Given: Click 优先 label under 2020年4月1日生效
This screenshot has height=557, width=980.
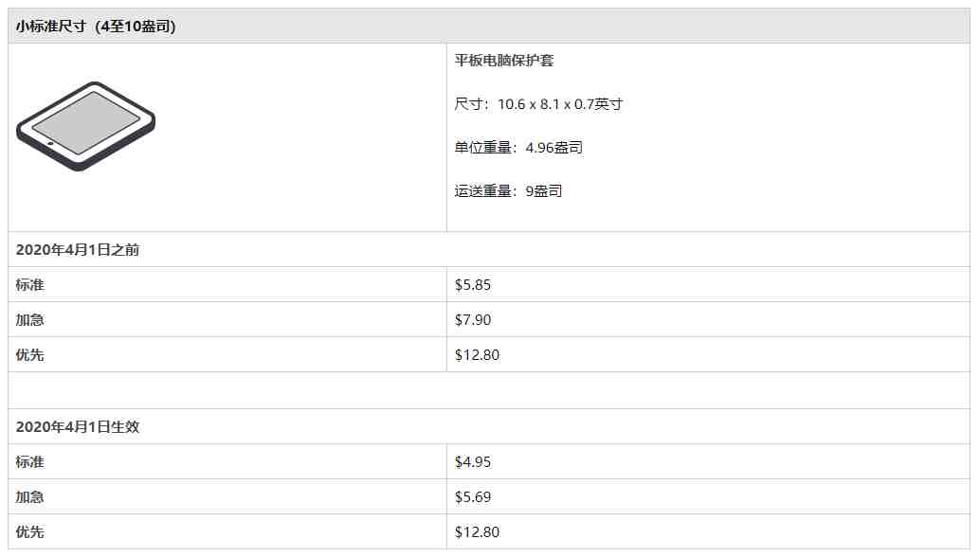Looking at the screenshot, I should coord(30,532).
